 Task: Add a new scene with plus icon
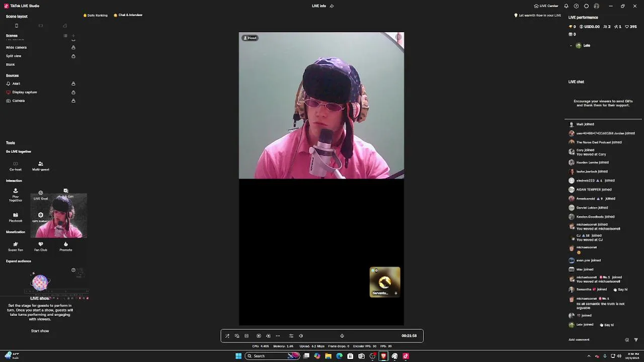(73, 36)
